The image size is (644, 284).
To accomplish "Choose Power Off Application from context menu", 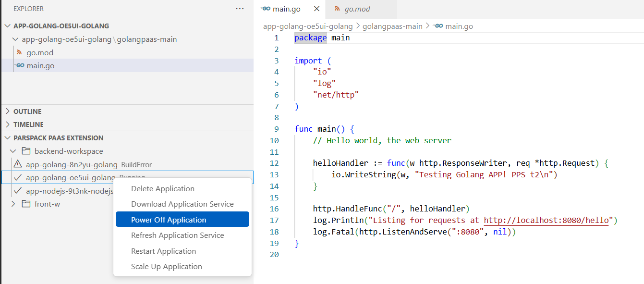I will pyautogui.click(x=169, y=220).
